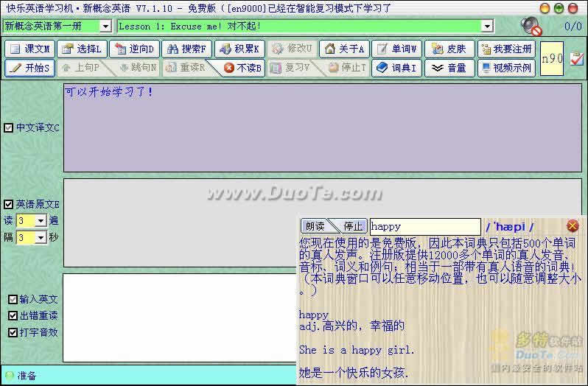Viewport: 588px width, 386px height.
Task: Open the 选择L selection tool
Action: [82, 49]
